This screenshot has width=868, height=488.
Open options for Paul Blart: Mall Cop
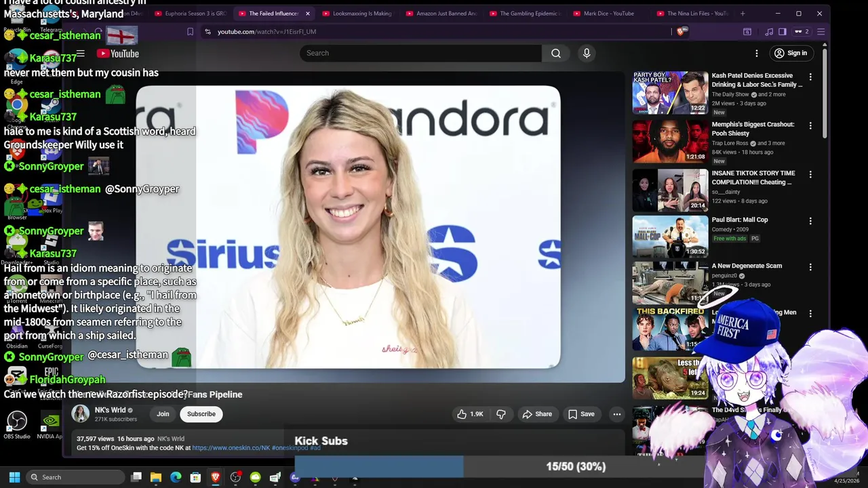coord(810,221)
